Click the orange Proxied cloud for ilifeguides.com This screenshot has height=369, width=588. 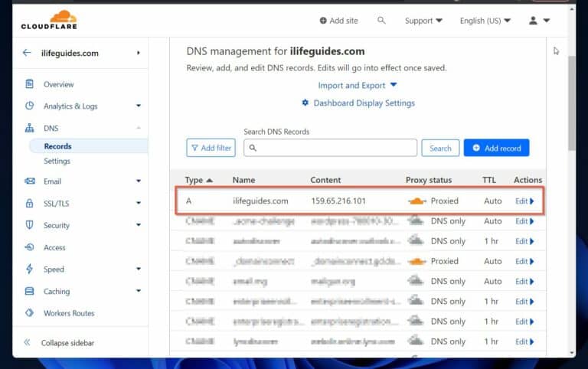416,201
